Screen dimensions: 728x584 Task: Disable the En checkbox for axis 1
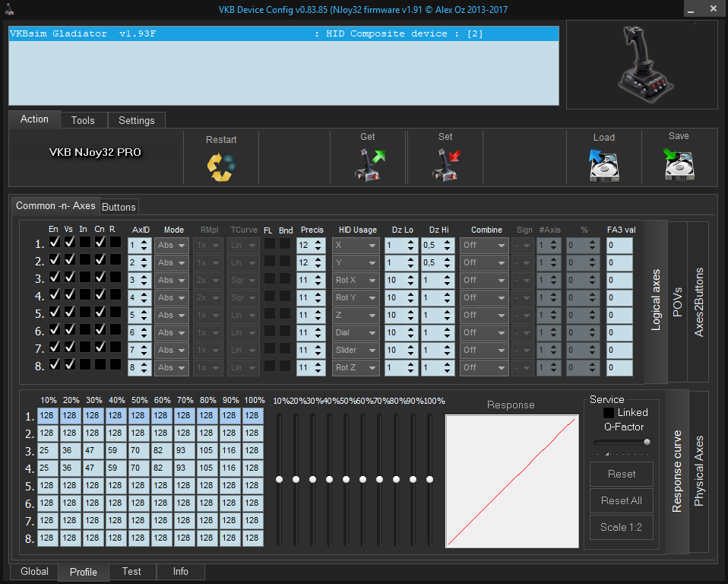coord(55,242)
